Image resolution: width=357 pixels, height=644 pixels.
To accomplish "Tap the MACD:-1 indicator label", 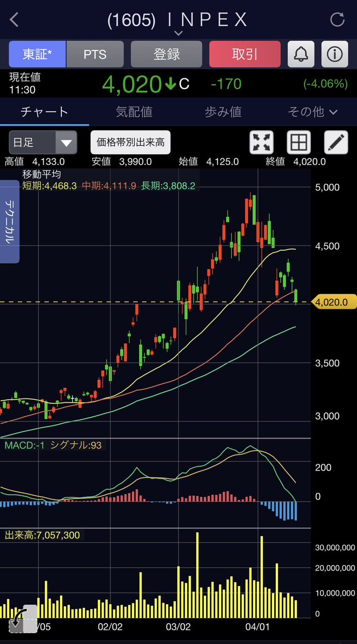I will [x=25, y=445].
